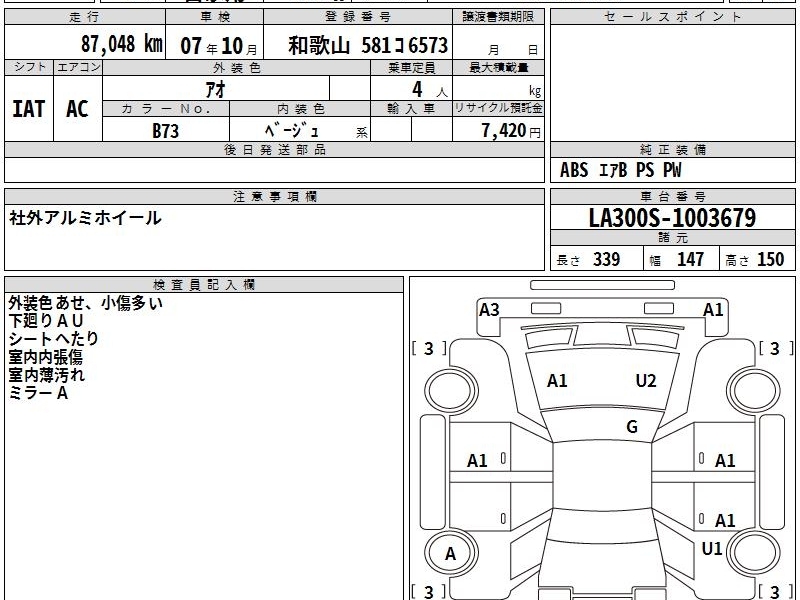Select the AC air conditioner value

pos(77,109)
